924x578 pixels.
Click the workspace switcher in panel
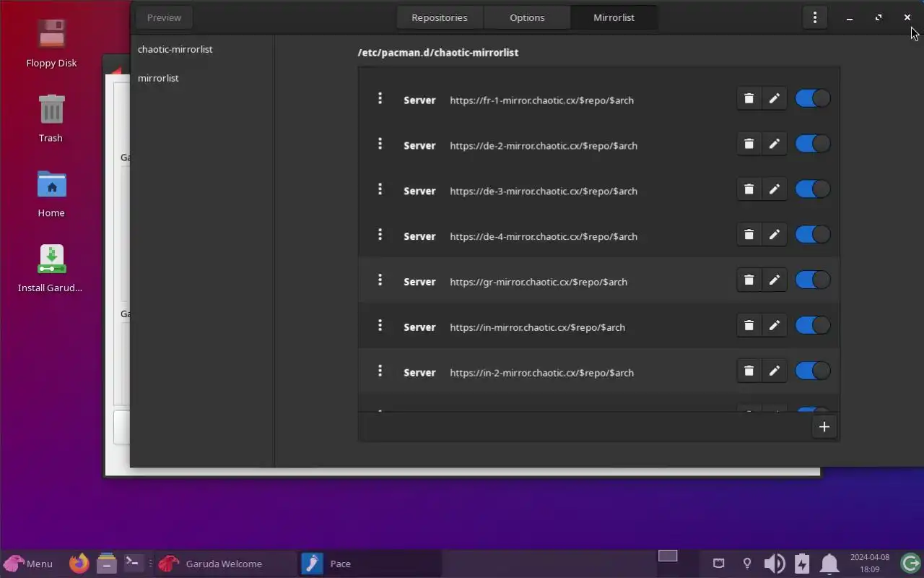[668, 556]
